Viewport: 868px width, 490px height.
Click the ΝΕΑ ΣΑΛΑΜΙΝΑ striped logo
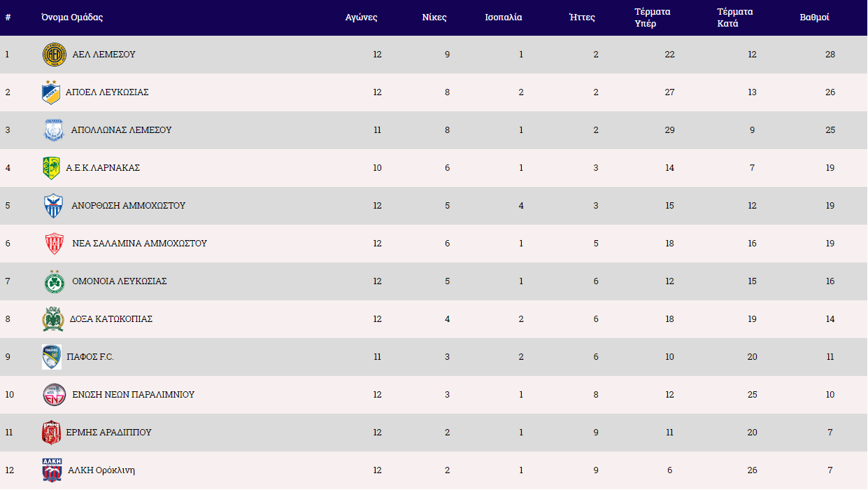54,244
